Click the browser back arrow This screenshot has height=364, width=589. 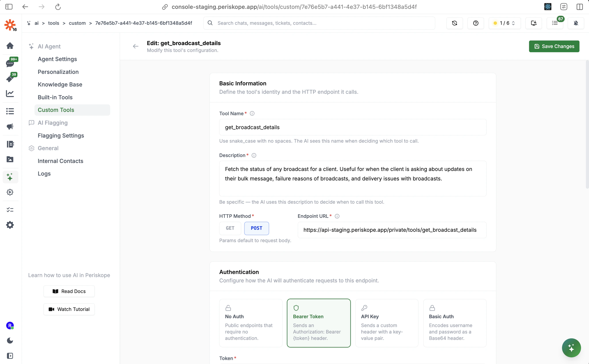pos(25,7)
